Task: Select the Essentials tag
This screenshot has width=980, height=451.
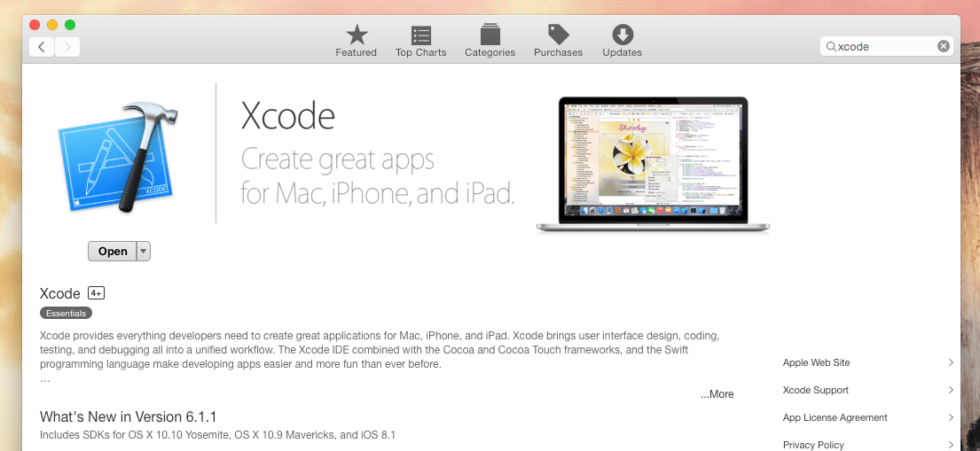Action: (67, 313)
